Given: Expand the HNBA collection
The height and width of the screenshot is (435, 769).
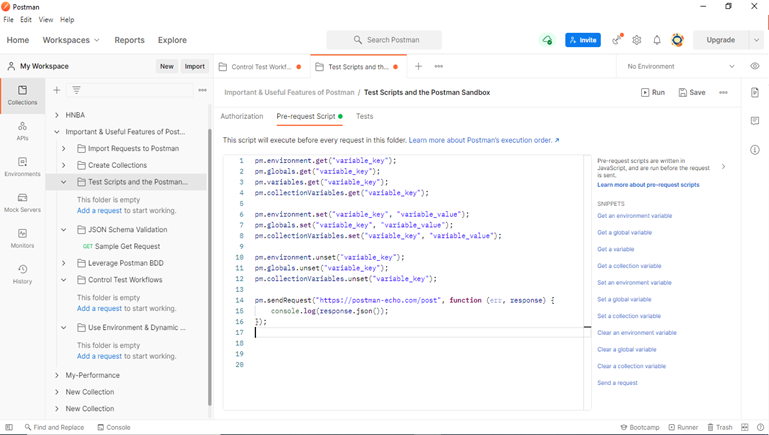Looking at the screenshot, I should coord(57,115).
